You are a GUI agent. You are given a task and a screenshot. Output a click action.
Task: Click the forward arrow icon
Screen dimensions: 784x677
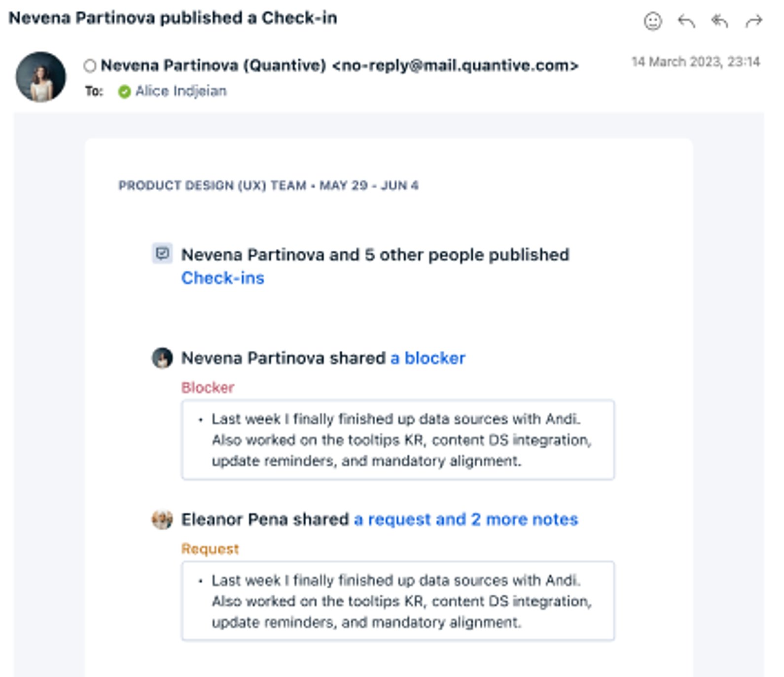click(x=754, y=21)
